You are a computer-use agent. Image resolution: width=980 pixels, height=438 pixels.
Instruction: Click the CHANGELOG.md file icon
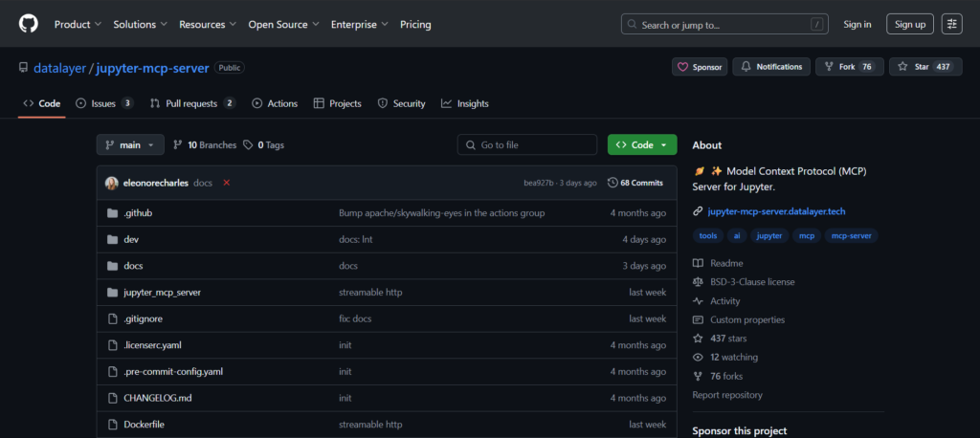pos(113,398)
